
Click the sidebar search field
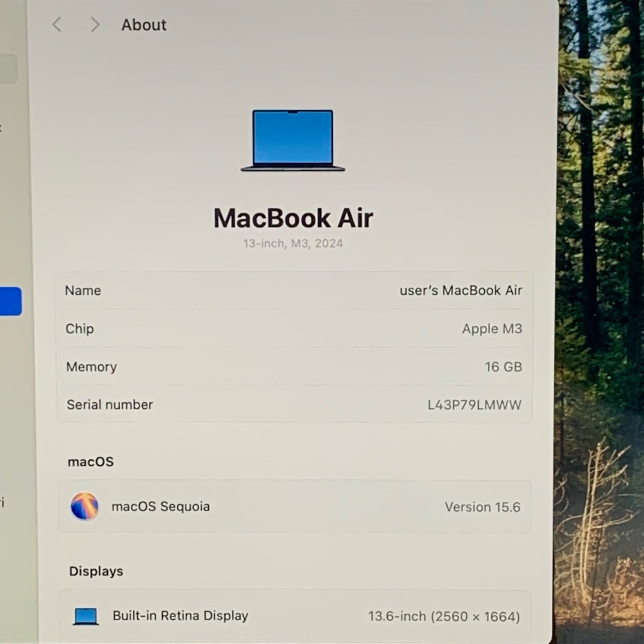point(9,69)
